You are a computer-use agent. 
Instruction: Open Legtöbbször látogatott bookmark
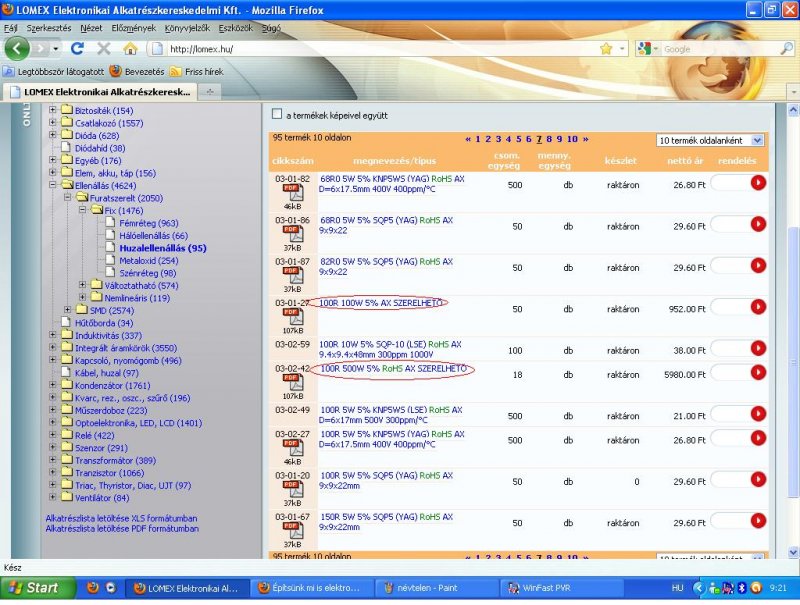pyautogui.click(x=54, y=72)
